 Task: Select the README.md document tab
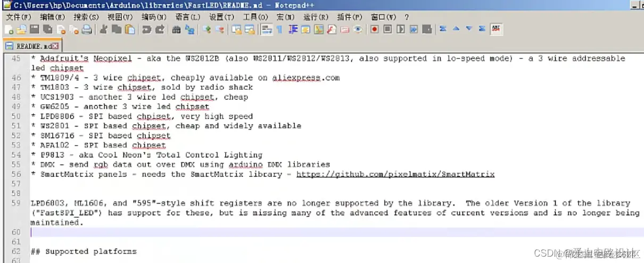32,46
